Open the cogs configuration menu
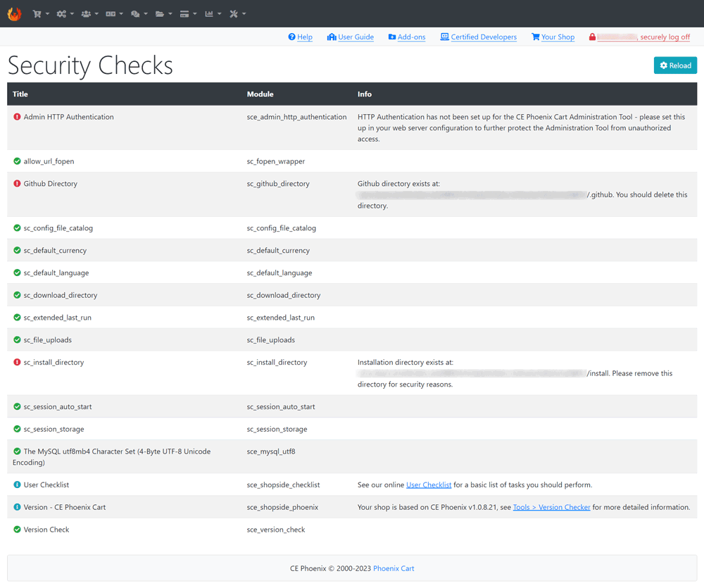Image resolution: width=704 pixels, height=588 pixels. tap(65, 14)
